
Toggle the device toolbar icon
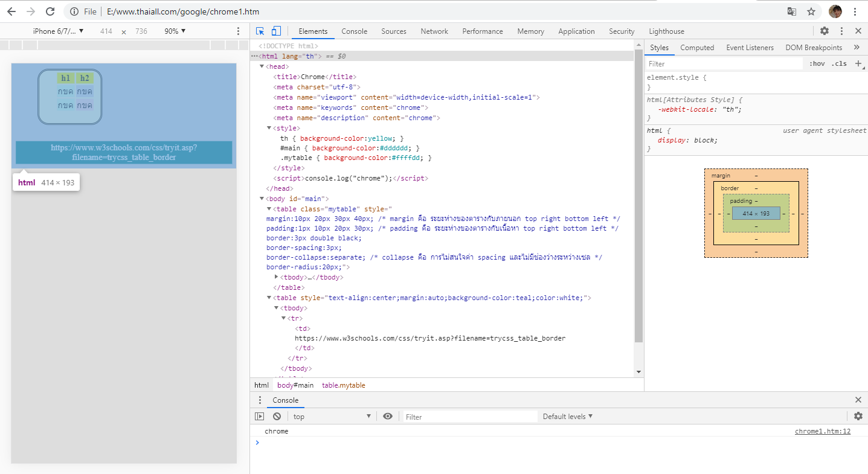(x=276, y=31)
